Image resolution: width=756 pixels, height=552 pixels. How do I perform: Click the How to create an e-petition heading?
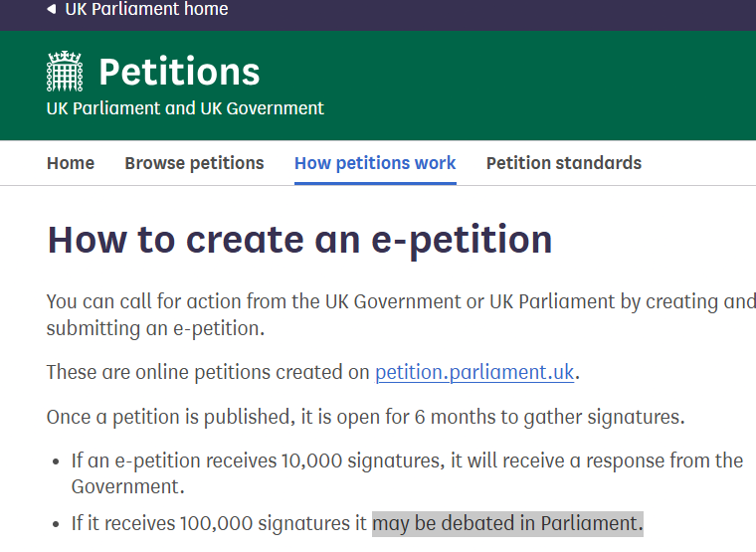299,240
